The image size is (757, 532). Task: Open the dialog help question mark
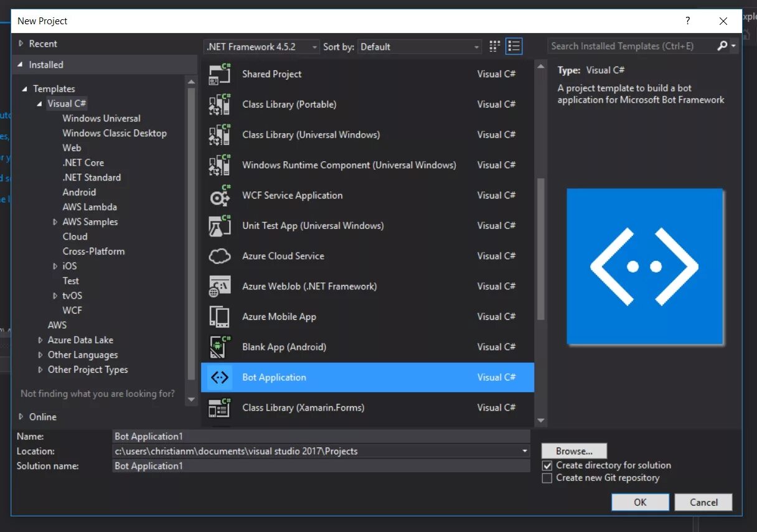[x=687, y=21]
